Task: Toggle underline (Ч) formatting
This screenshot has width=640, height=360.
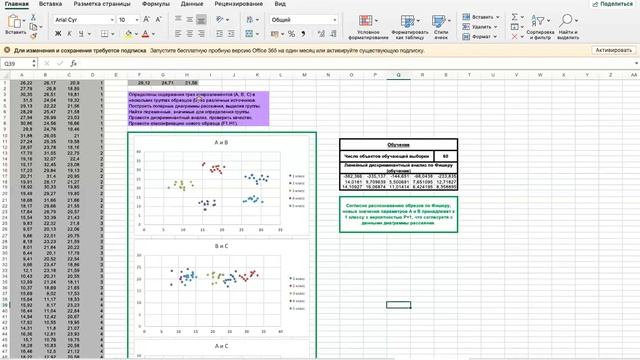Action: tap(81, 33)
